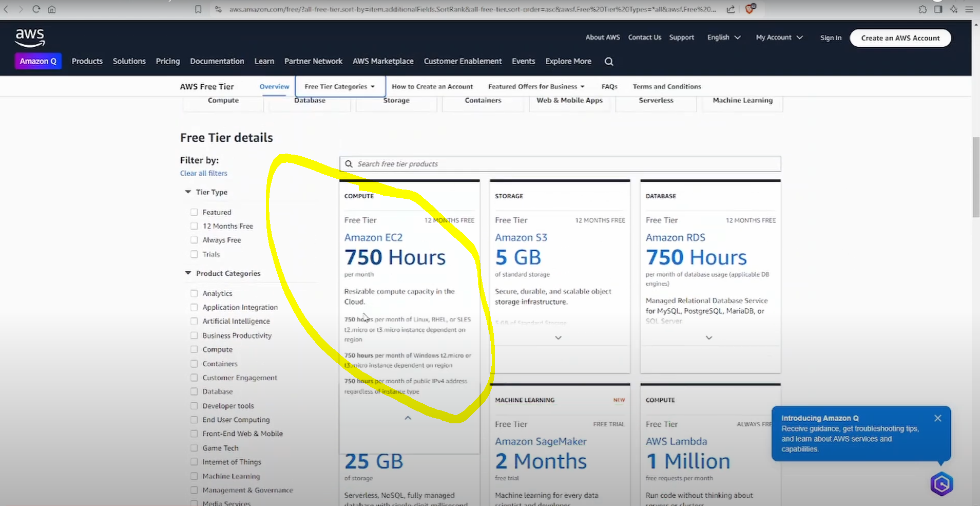Check the Always Free checkbox
This screenshot has width=980, height=506.
click(x=194, y=240)
